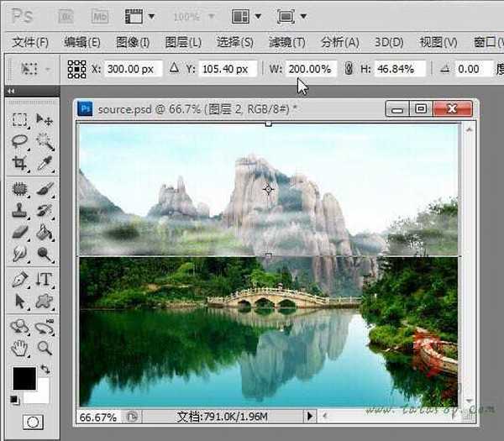Screen dimensions: 504x441
Task: Select the Type tool
Action: [x=45, y=279]
